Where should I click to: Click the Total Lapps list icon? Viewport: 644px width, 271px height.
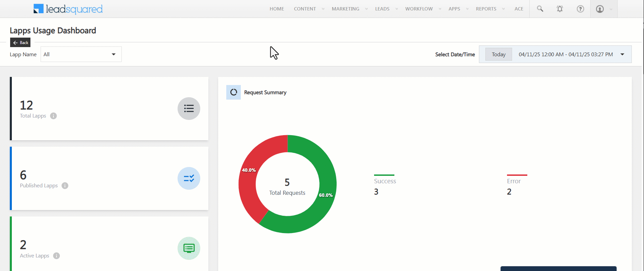point(189,108)
